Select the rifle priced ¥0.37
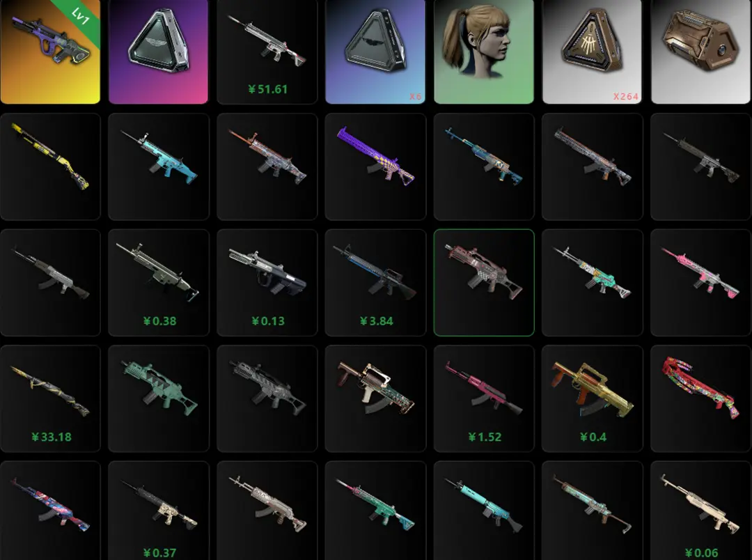Image resolution: width=752 pixels, height=560 pixels. pyautogui.click(x=159, y=511)
